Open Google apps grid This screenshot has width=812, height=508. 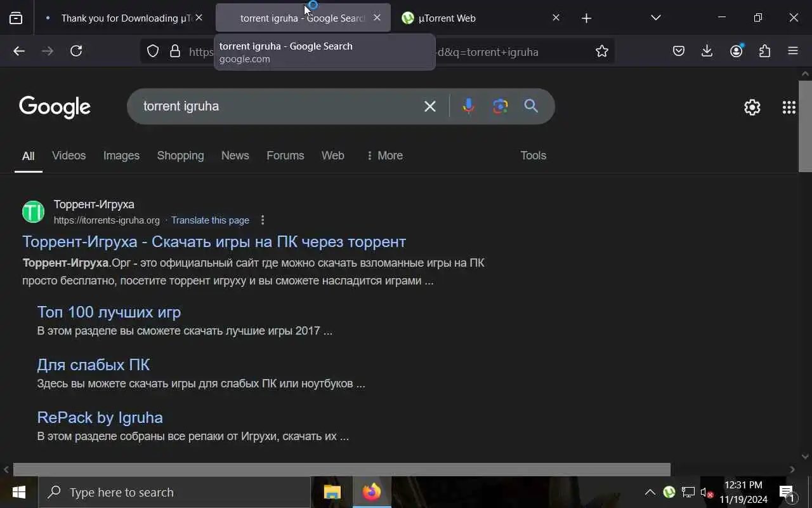(x=789, y=107)
